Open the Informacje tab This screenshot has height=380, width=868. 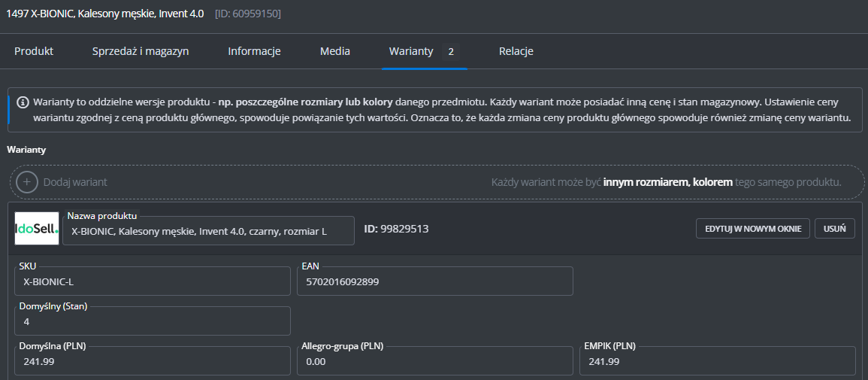(254, 51)
